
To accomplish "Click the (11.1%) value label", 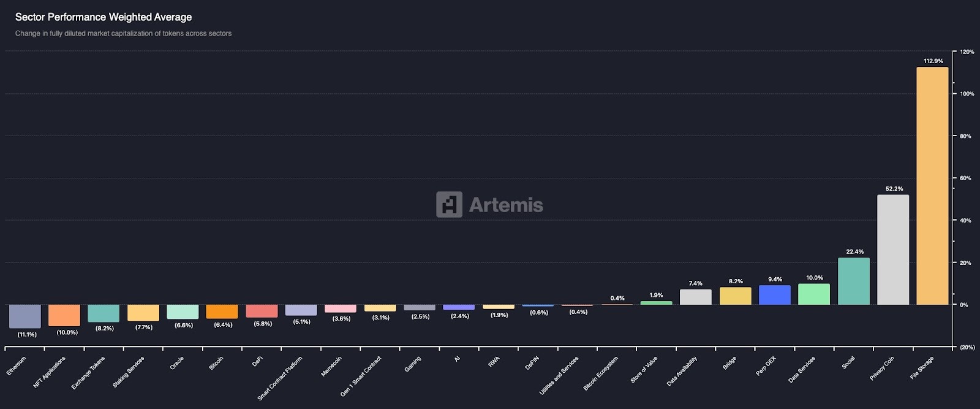I will [x=27, y=335].
